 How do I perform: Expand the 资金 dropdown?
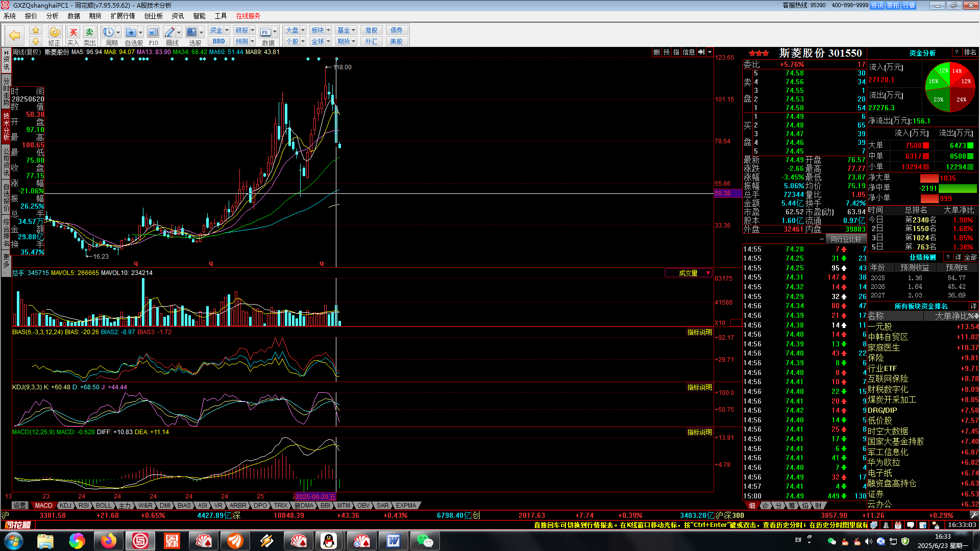click(227, 30)
